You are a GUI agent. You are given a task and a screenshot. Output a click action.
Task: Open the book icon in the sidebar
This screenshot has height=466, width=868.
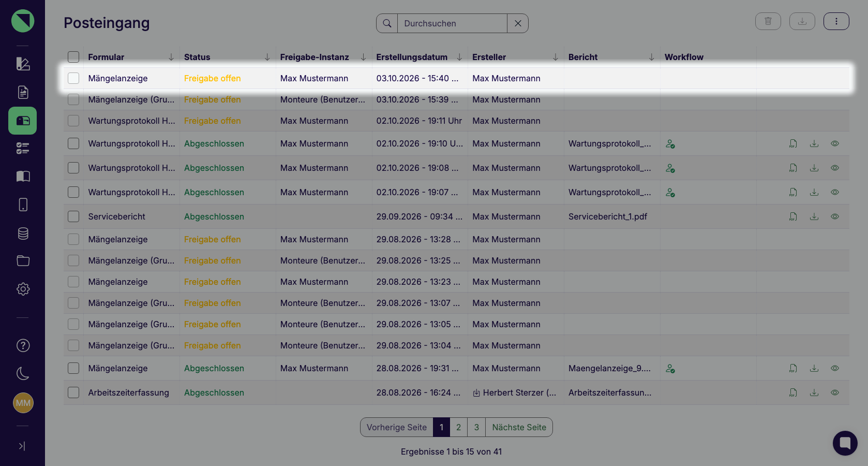(x=23, y=177)
